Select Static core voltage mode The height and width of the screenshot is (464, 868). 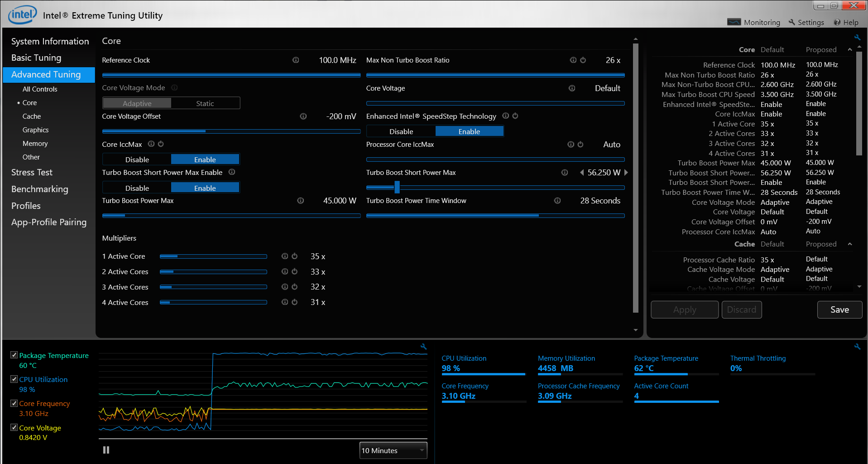(205, 103)
